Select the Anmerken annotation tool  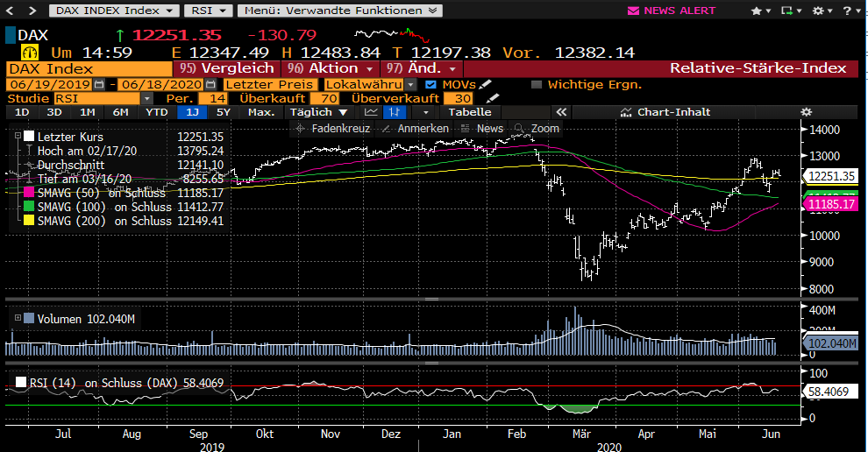416,129
